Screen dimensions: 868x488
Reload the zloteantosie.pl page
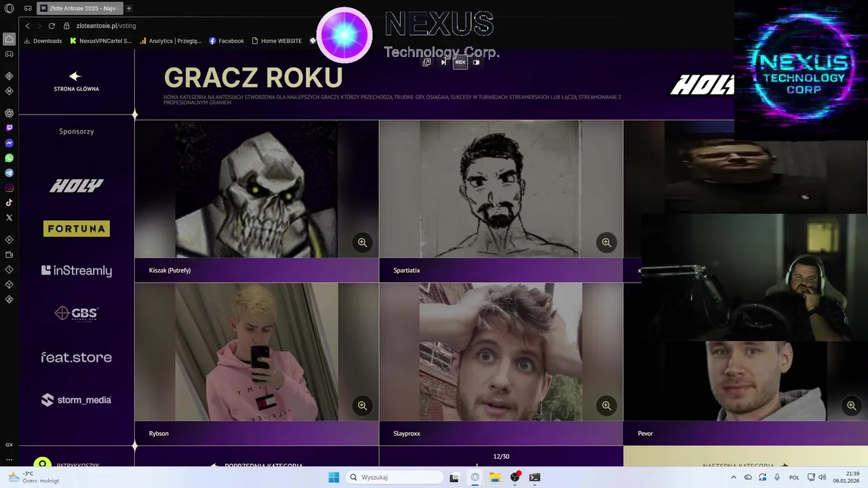coord(52,26)
